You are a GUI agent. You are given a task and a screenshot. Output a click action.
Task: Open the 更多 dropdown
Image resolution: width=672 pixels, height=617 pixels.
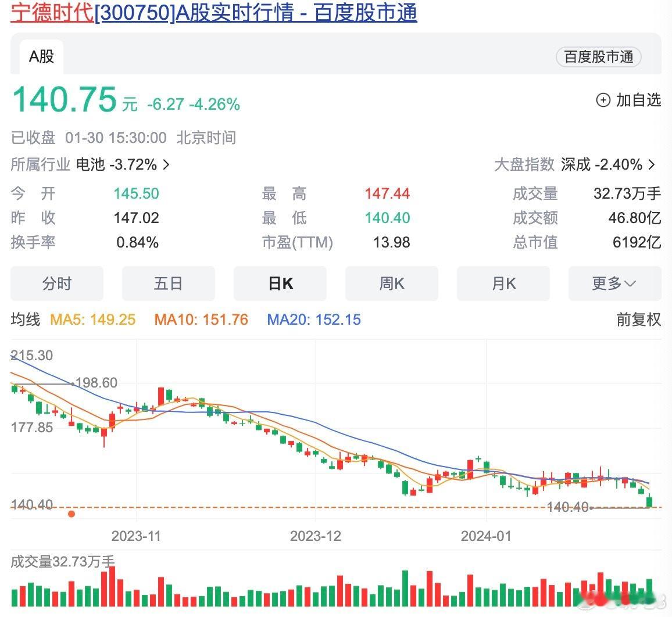(x=614, y=283)
